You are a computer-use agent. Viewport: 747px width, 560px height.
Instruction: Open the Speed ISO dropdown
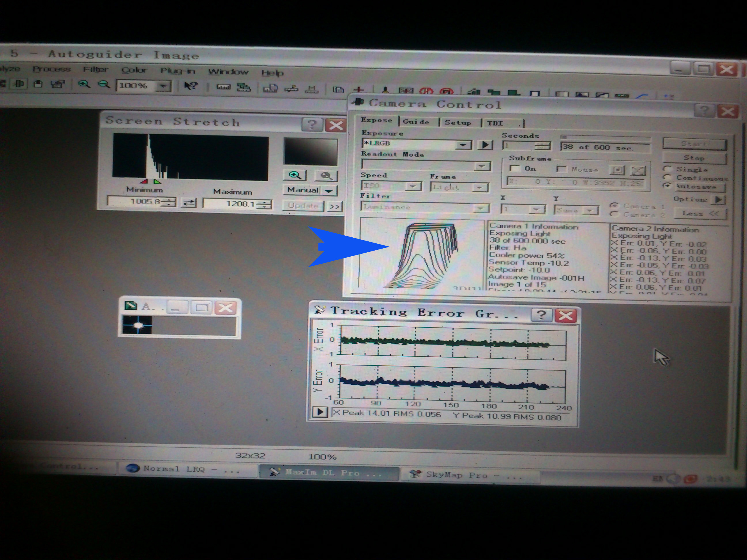click(413, 186)
